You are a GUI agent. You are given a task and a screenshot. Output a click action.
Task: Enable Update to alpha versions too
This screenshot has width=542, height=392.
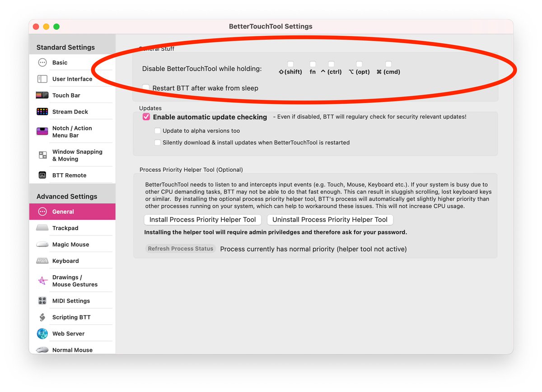(x=157, y=131)
